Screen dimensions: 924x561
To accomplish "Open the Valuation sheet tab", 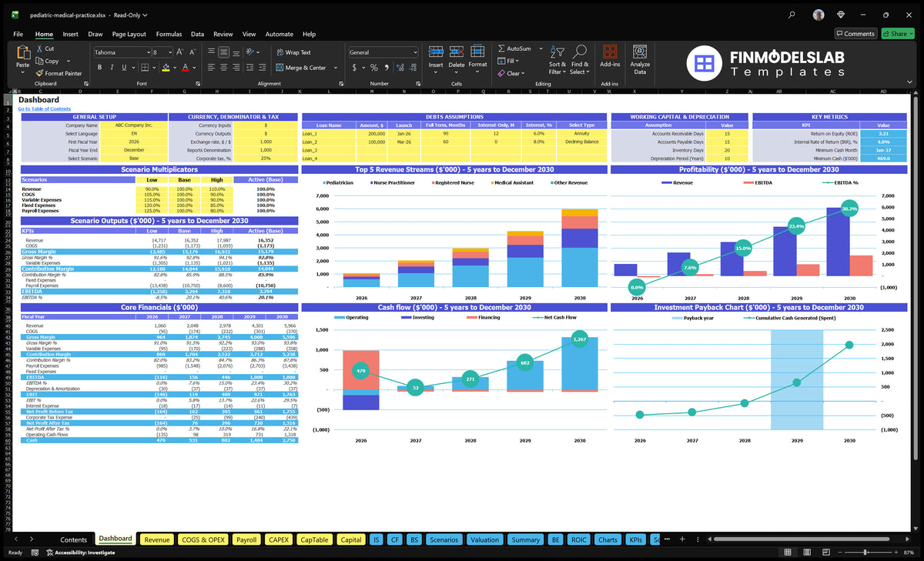I will click(x=484, y=539).
